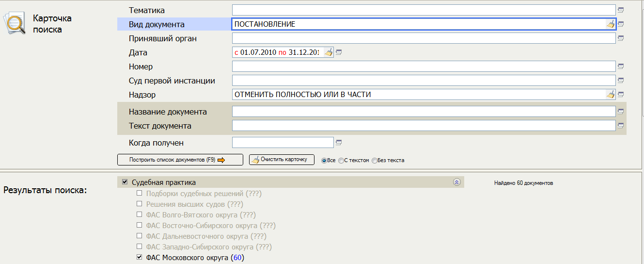Image resolution: width=644 pixels, height=264 pixels.
Task: Click into the Название документа field
Action: pos(424,112)
